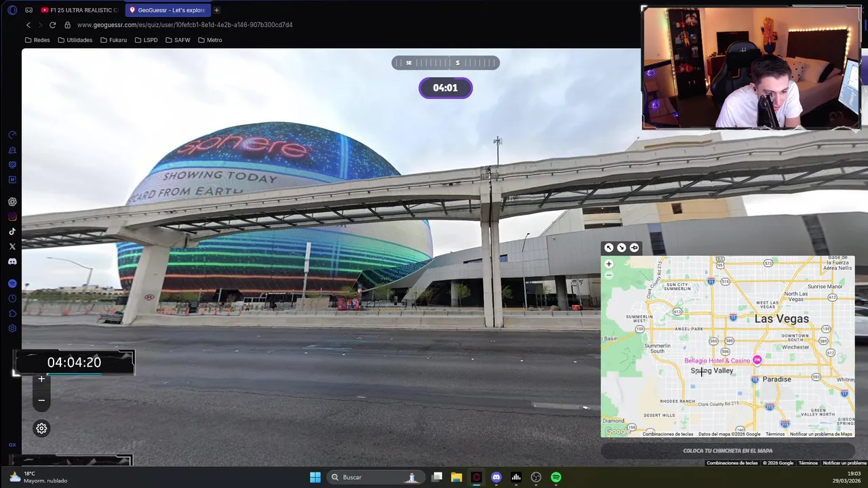Shrink the guess map with the down-right arrow

(x=621, y=247)
